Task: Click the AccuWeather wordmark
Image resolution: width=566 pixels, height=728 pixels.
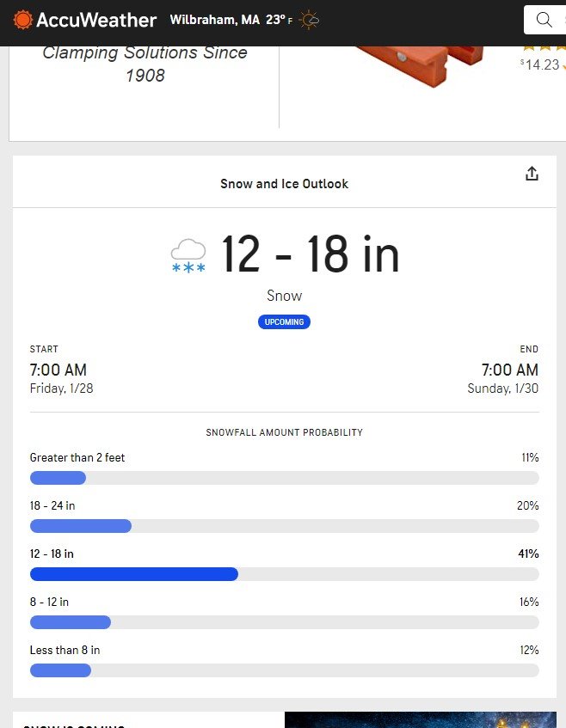Action: click(96, 20)
